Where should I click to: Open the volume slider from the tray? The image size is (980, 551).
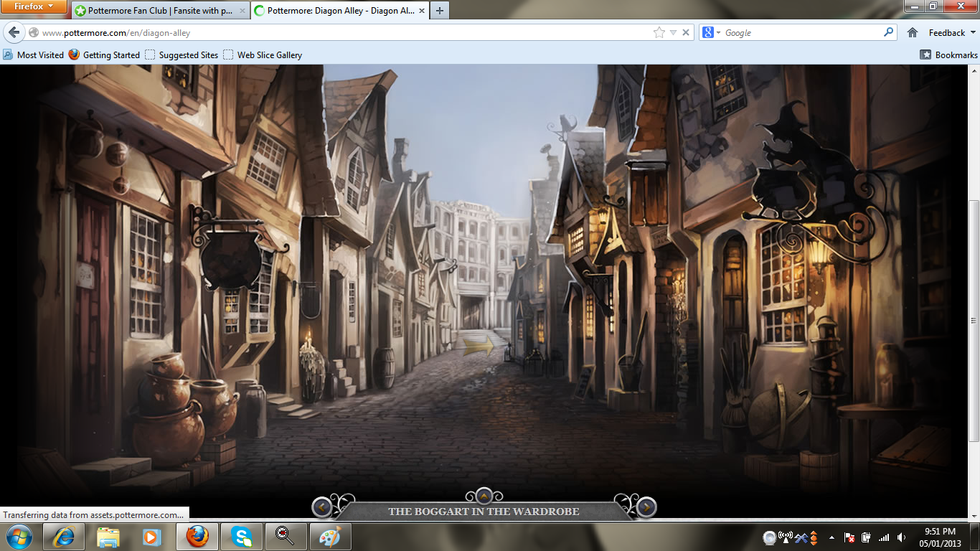(901, 537)
